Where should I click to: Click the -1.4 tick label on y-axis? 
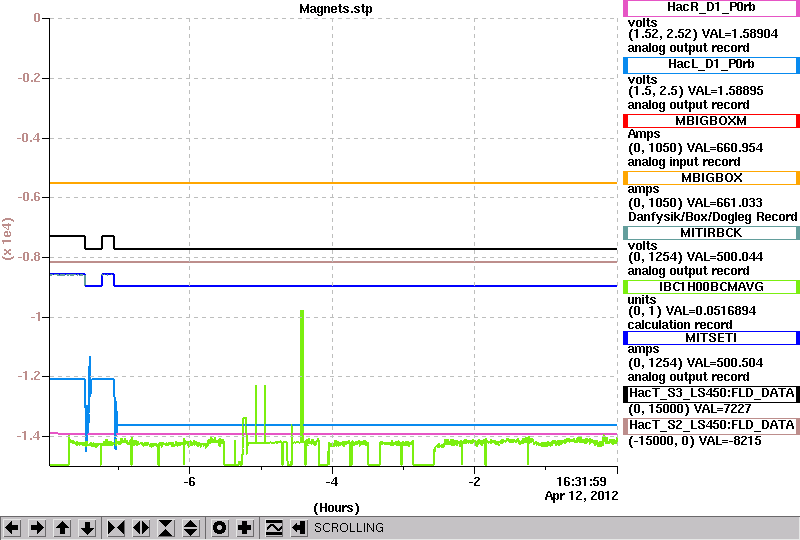tap(29, 435)
